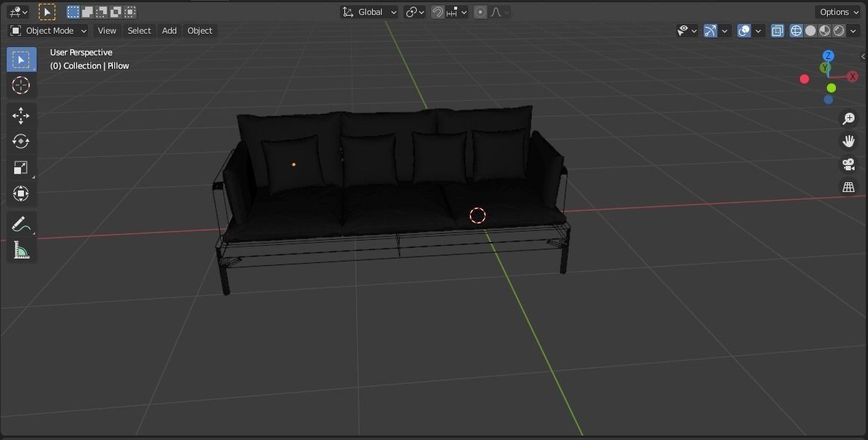Click the blue Z axis on navigation gizmo
Screen dimensions: 868x440
(828, 56)
